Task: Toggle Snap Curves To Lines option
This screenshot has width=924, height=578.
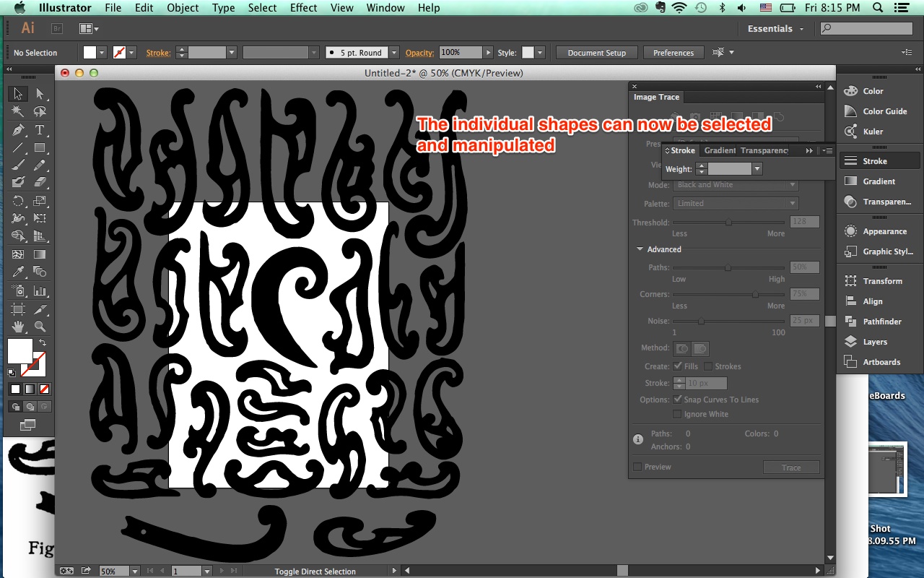Action: (x=678, y=400)
